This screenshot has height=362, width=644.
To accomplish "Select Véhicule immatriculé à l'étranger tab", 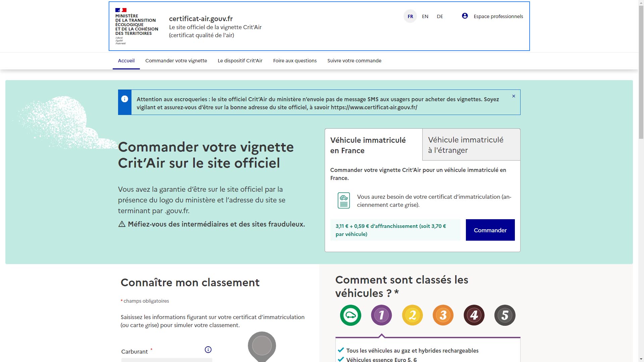I will point(471,144).
